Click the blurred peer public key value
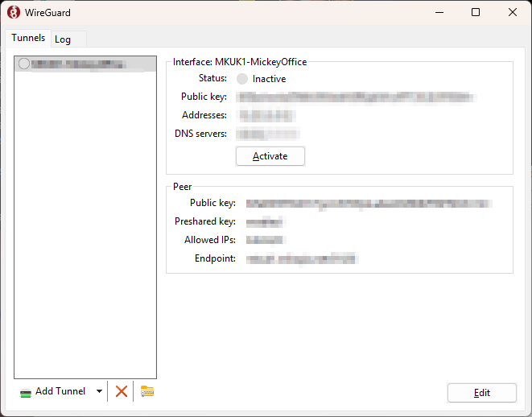The image size is (532, 417). click(x=369, y=203)
